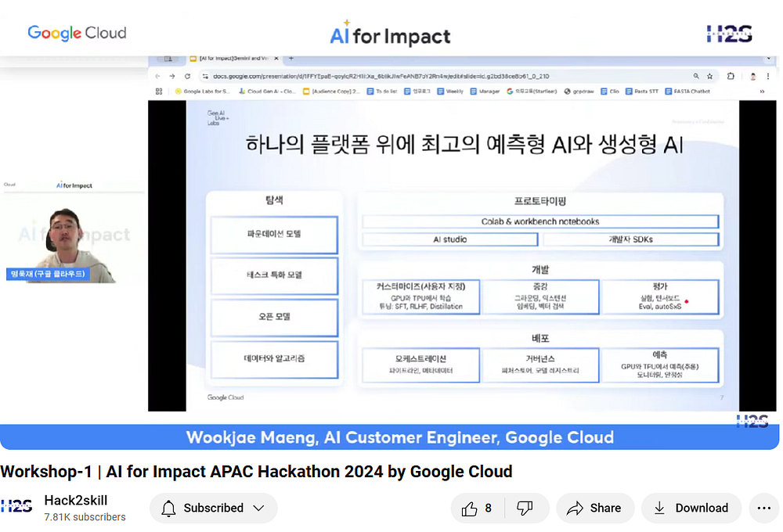Click the 7.81K subscribers count
The width and height of the screenshot is (783, 532).
click(x=85, y=517)
